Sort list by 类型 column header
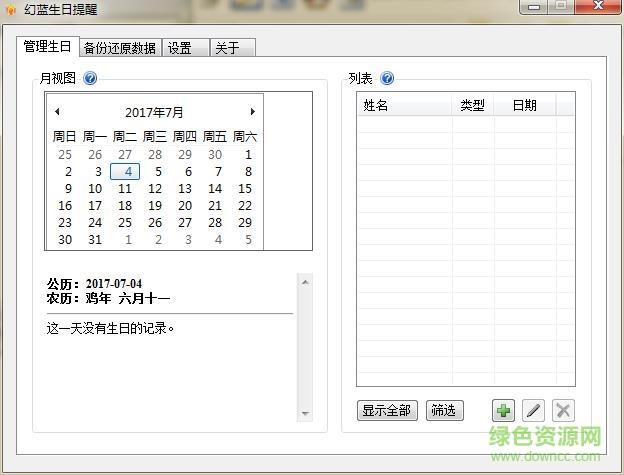The width and height of the screenshot is (624, 475). pyautogui.click(x=472, y=105)
